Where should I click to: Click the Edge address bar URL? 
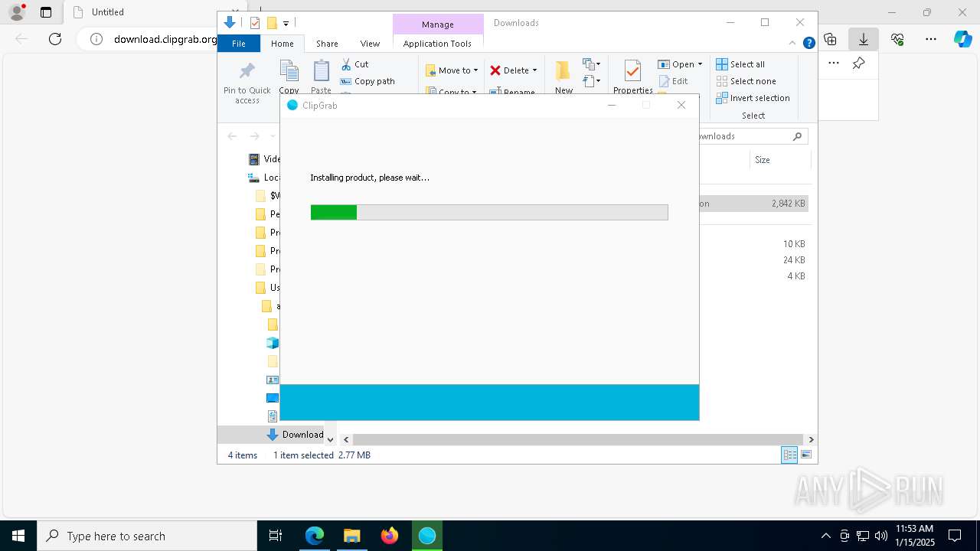pos(165,39)
